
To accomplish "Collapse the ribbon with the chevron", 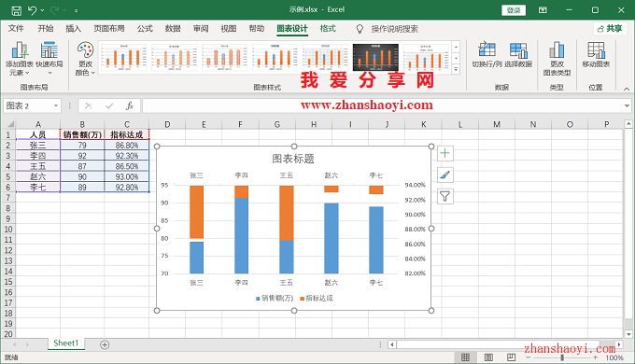I will 627,89.
